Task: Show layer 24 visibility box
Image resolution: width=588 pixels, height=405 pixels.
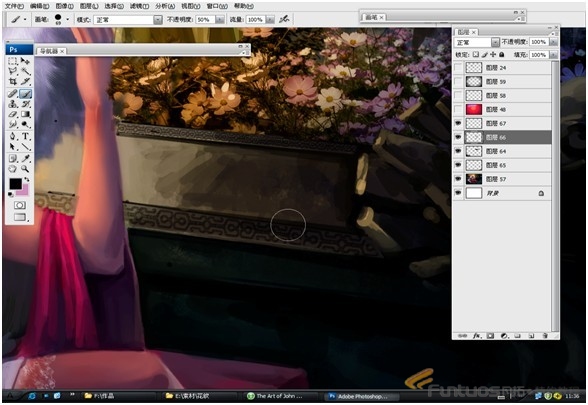Action: tap(458, 68)
